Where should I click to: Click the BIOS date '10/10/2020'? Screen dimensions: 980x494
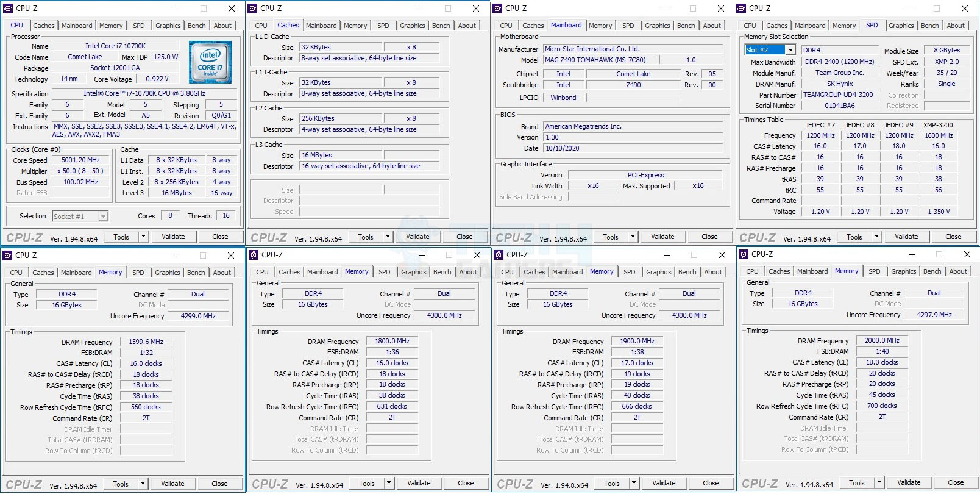(633, 148)
